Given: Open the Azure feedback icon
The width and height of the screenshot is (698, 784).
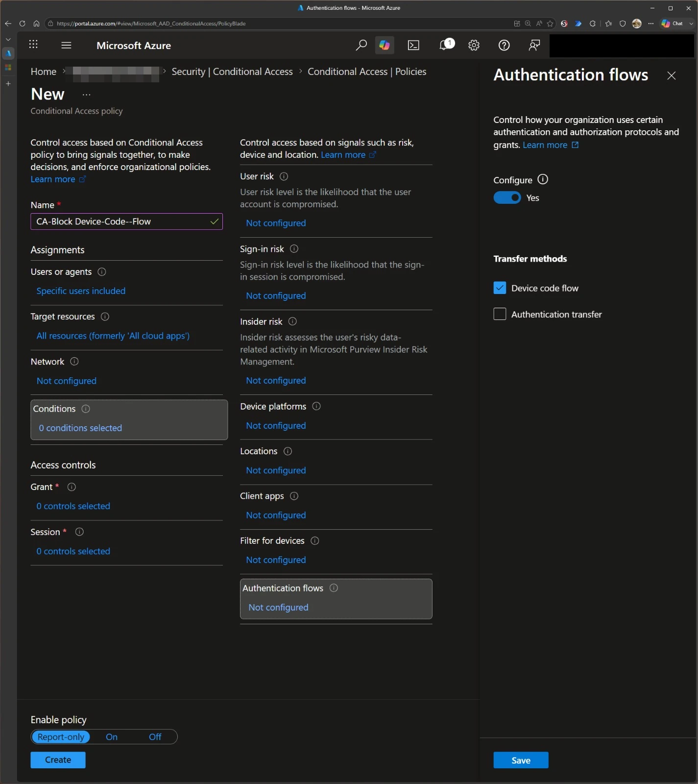Looking at the screenshot, I should click(x=534, y=45).
